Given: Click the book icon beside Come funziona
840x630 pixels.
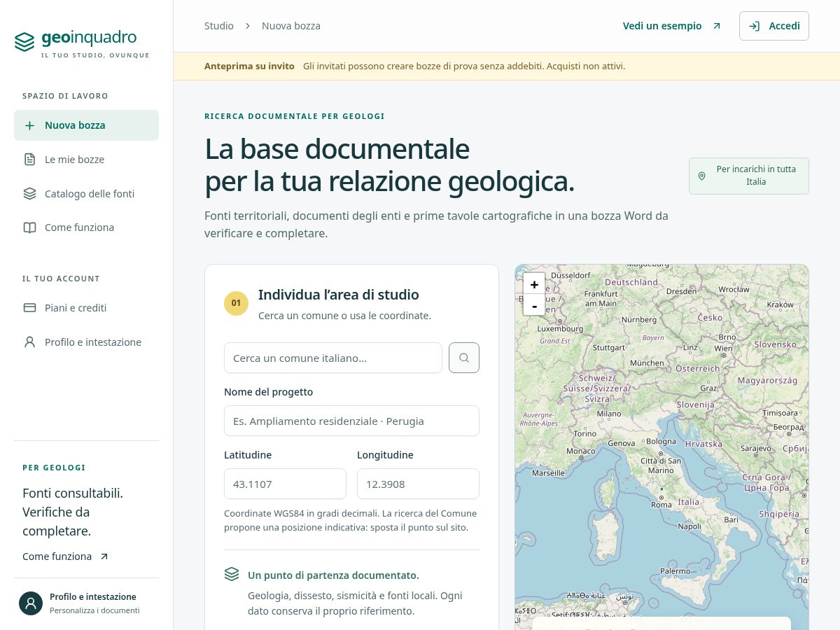Looking at the screenshot, I should click(x=29, y=227).
